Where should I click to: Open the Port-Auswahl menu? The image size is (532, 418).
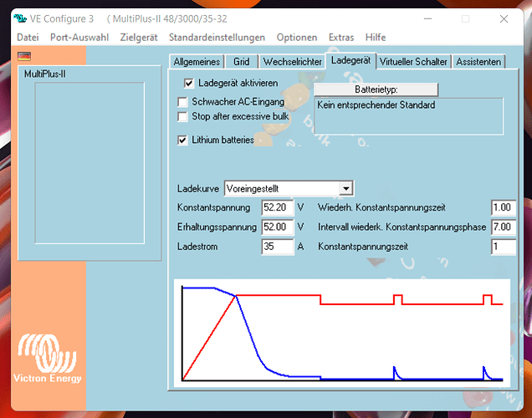point(79,38)
